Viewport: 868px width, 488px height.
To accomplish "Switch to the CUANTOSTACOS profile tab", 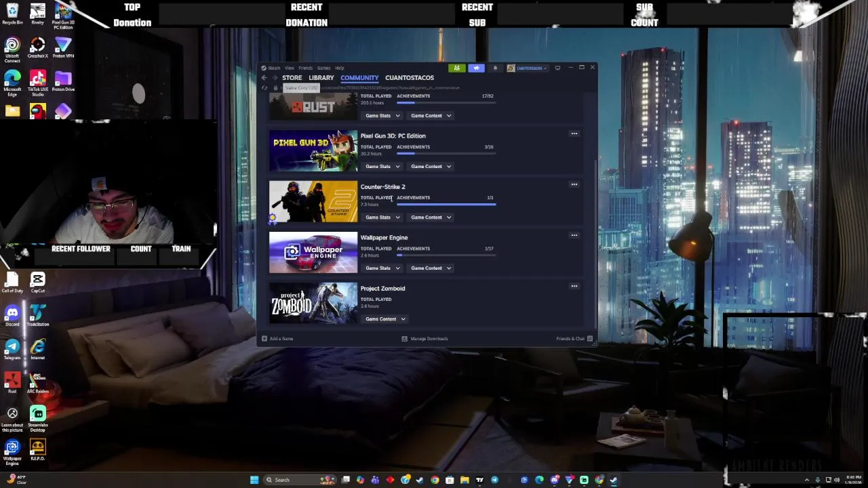I will point(410,78).
